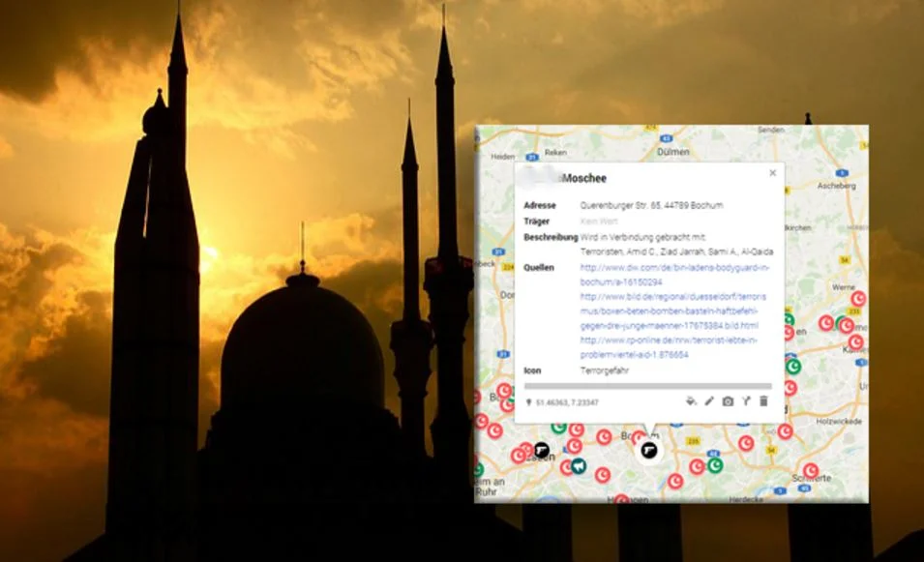924x562 pixels.
Task: Click the 'Träger' field label
Action: click(536, 222)
